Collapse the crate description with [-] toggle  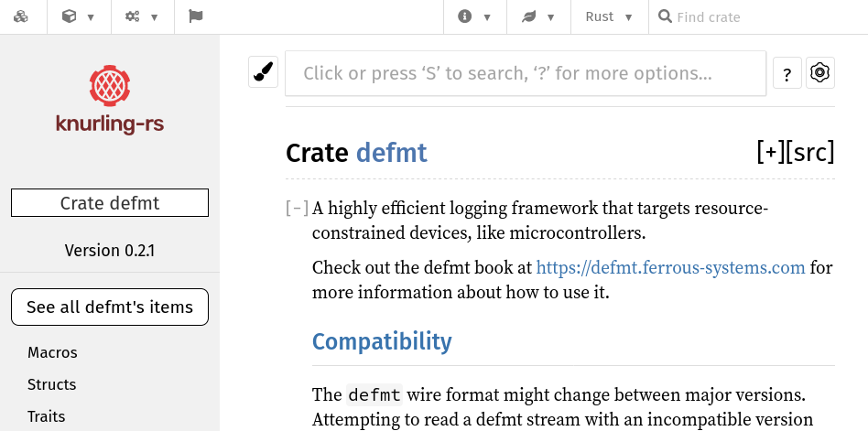[297, 209]
